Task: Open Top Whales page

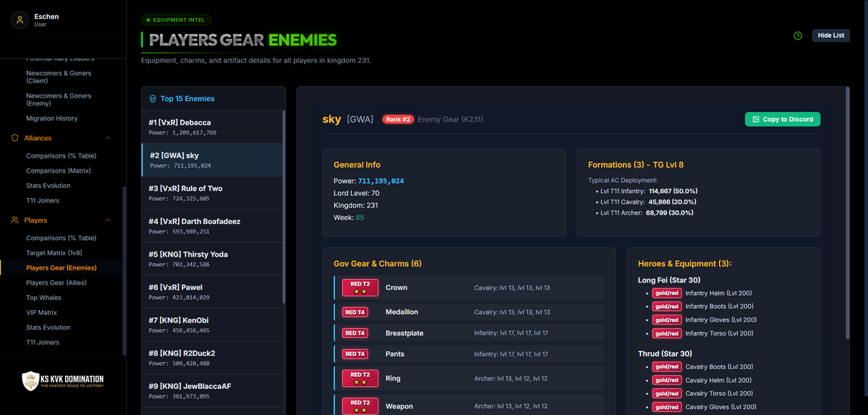Action: (x=42, y=298)
